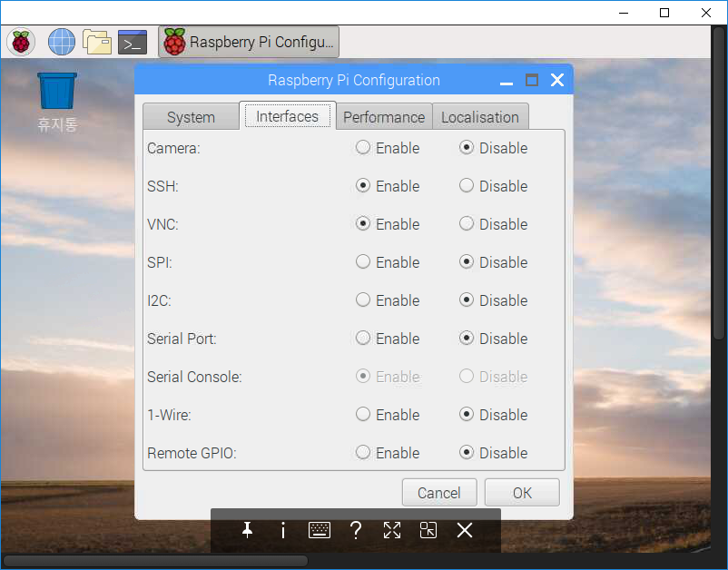This screenshot has height=570, width=728.
Task: Enter full screen mode in VNC toolbar
Action: [x=392, y=530]
